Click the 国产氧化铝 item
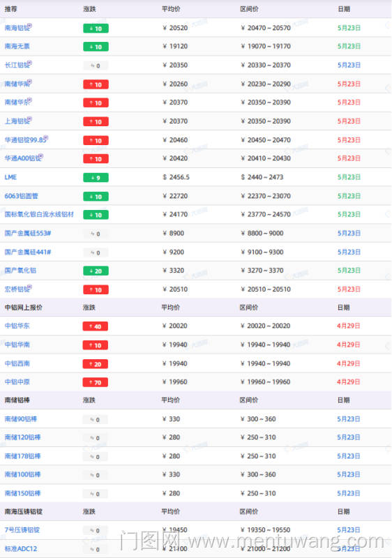The width and height of the screenshot is (392, 558). [x=20, y=271]
